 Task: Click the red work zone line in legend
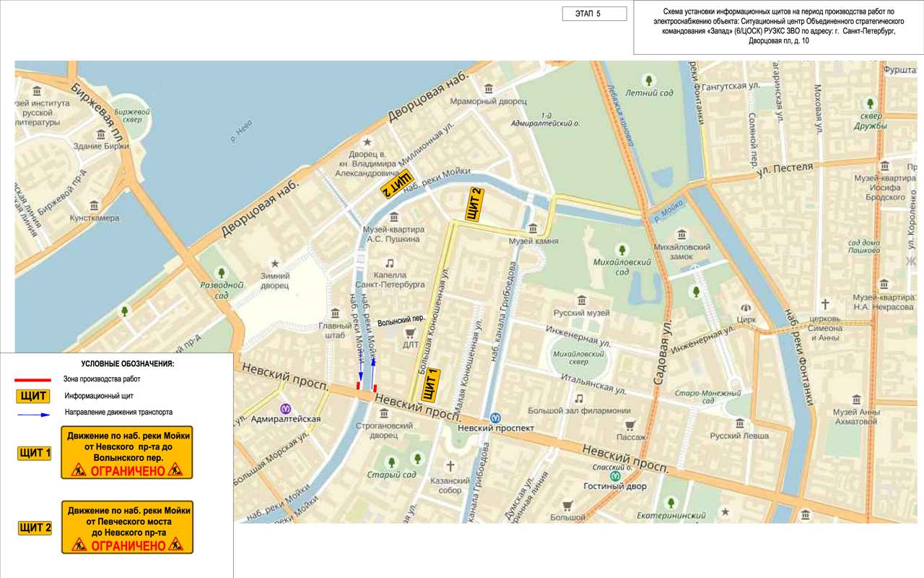[32, 379]
